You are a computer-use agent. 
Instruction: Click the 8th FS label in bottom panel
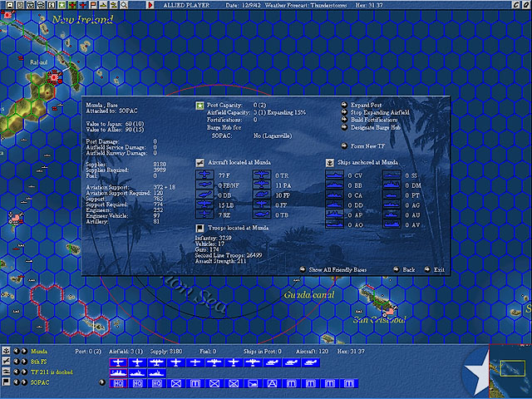pyautogui.click(x=38, y=362)
